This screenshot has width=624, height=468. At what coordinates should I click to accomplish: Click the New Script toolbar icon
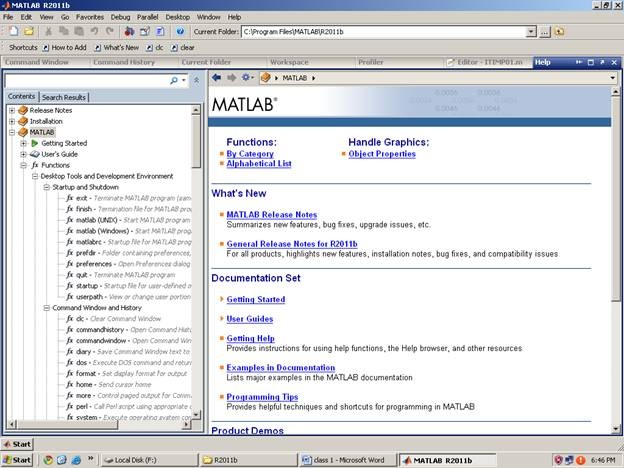tap(14, 31)
